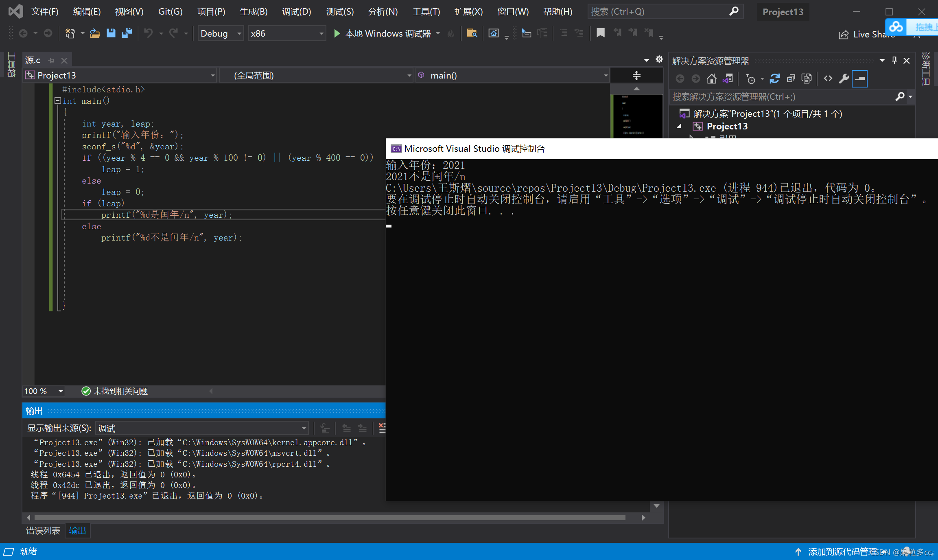Open the 工具箱 side tab
The height and width of the screenshot is (560, 938).
pos(11,64)
